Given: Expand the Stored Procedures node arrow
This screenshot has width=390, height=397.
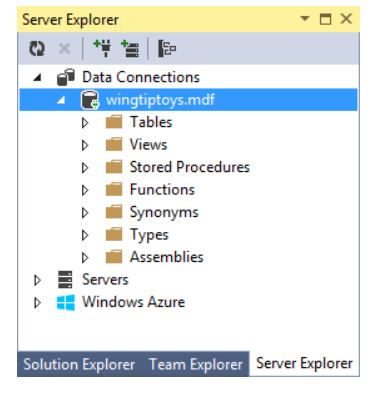Looking at the screenshot, I should [85, 167].
